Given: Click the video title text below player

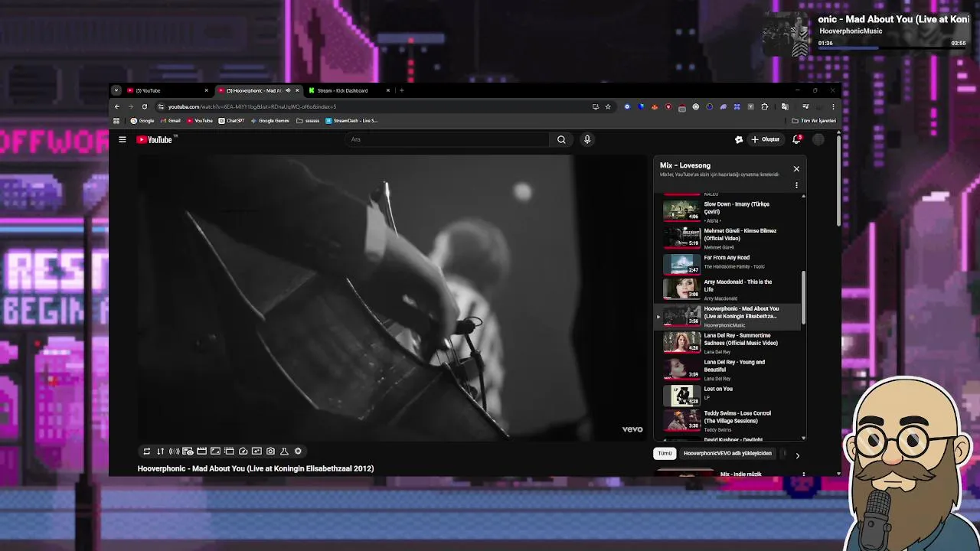Looking at the screenshot, I should click(x=256, y=468).
